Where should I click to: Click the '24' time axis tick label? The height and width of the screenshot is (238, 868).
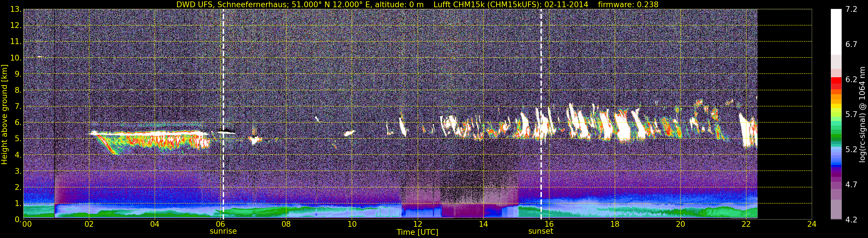click(x=812, y=224)
